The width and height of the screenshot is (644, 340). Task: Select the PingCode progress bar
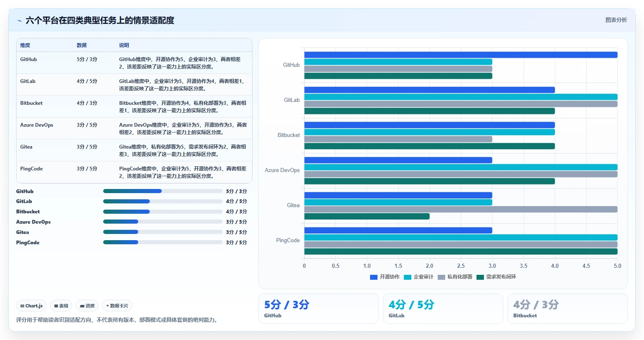163,242
